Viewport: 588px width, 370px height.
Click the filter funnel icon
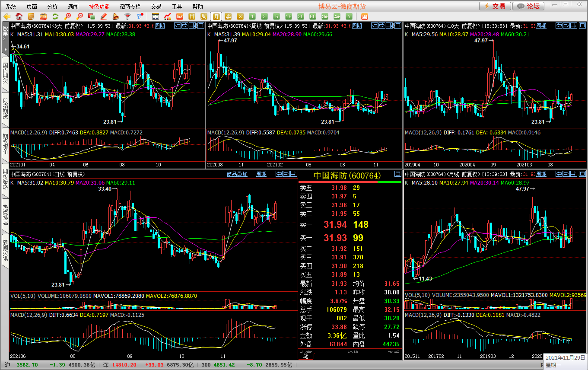tap(127, 16)
